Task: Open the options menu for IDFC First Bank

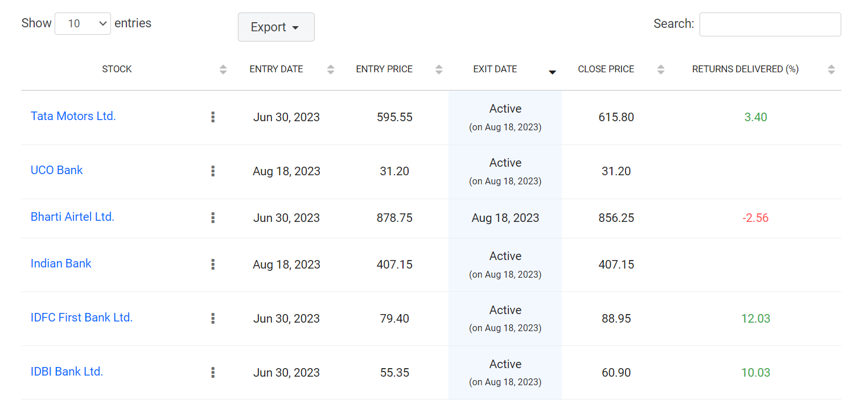Action: [213, 319]
